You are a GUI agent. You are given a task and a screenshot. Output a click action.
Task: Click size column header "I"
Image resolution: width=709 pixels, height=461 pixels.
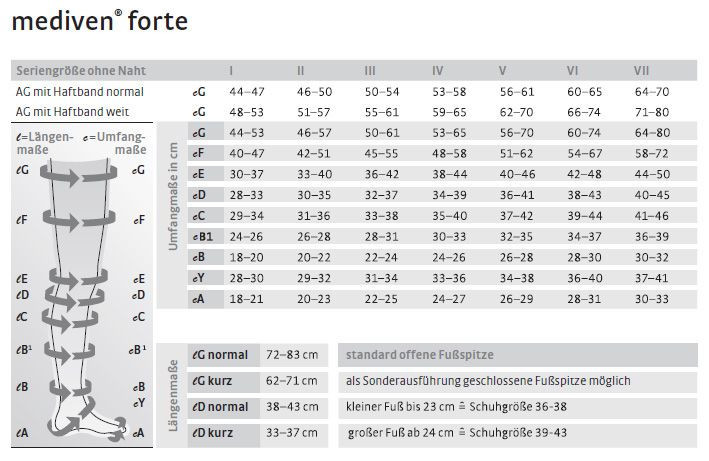231,71
